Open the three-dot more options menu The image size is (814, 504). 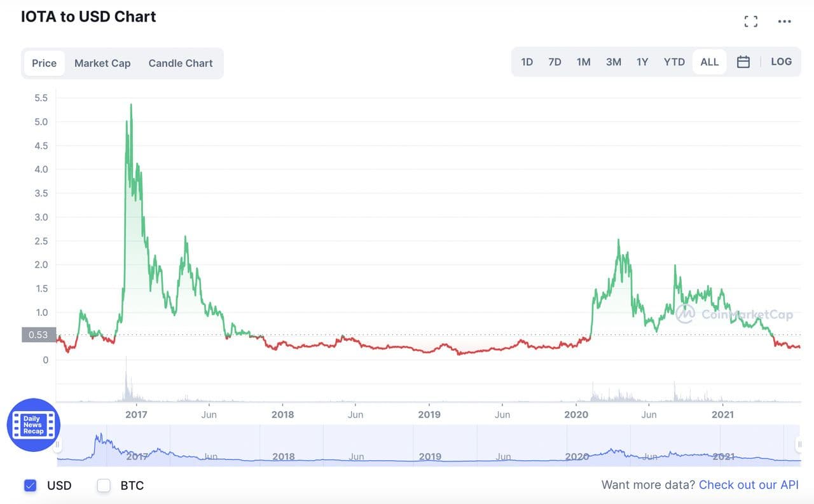click(785, 22)
